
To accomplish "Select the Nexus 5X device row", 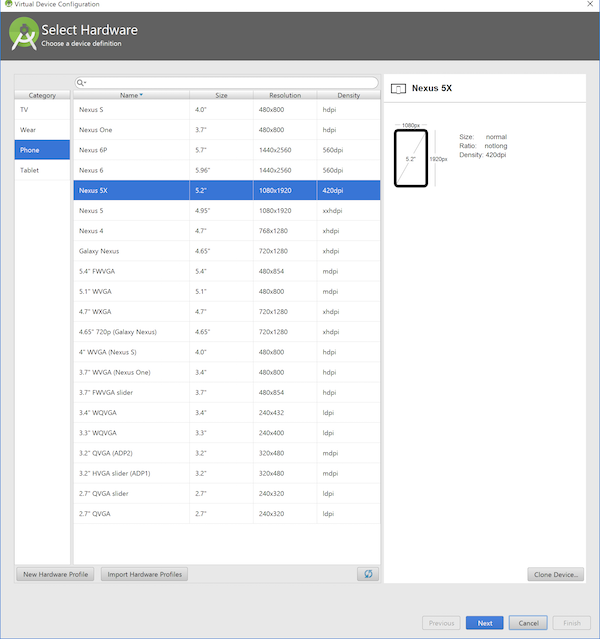I will coord(227,190).
